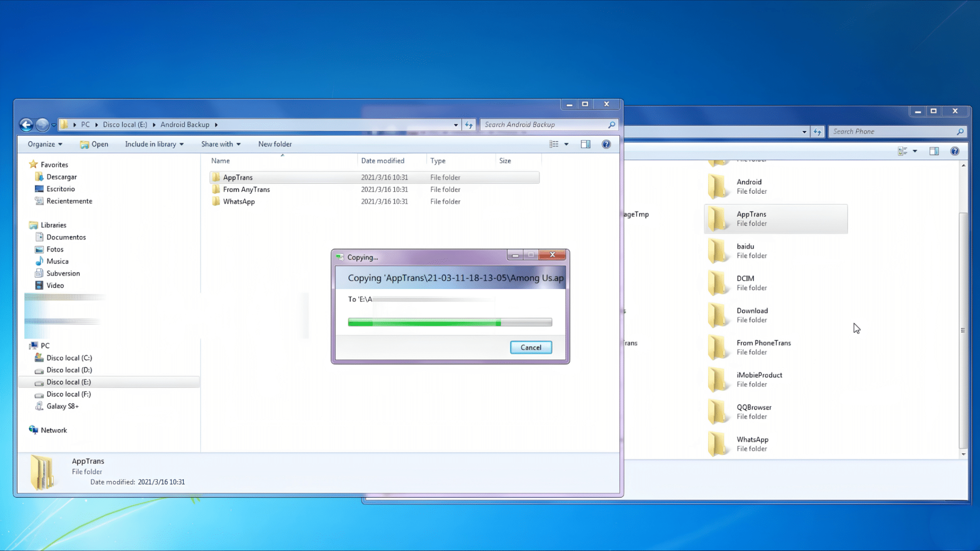Open the AppTrans folder in file list

click(x=374, y=177)
